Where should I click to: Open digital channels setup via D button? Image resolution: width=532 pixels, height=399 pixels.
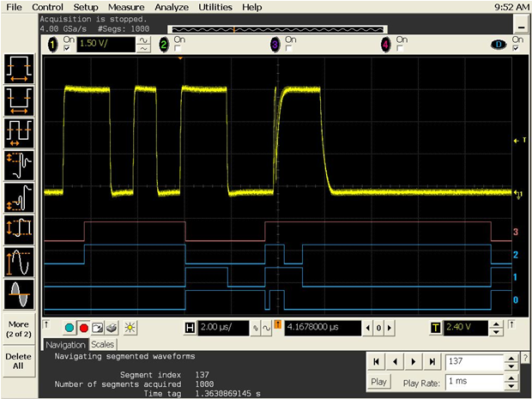[x=499, y=45]
